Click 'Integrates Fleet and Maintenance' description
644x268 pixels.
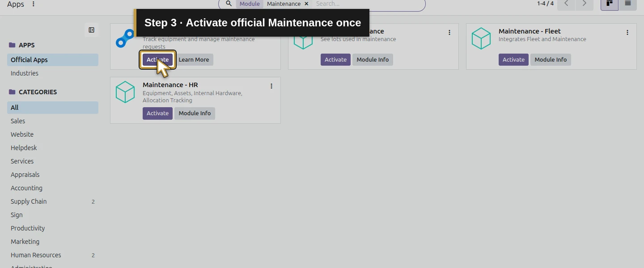click(542, 39)
